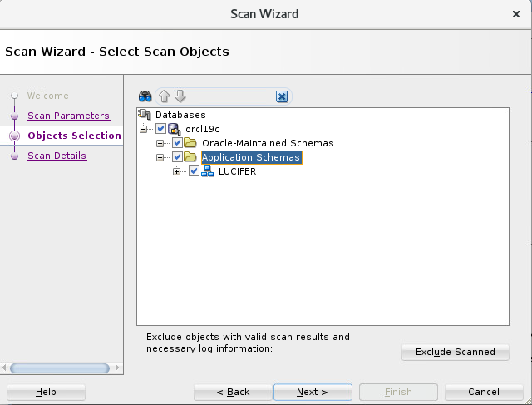
Task: Select the Objects Selection step
Action: (74, 136)
